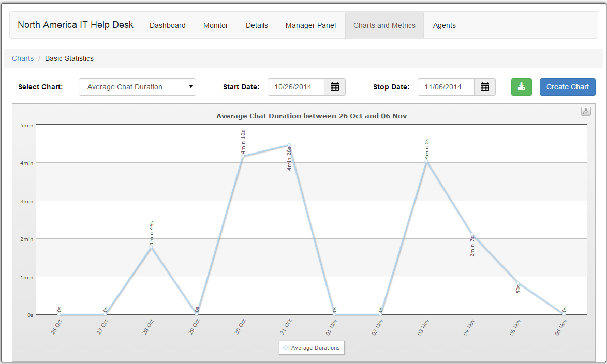Click the 05 Nov data point (50s)
This screenshot has width=607, height=364.
tap(518, 283)
